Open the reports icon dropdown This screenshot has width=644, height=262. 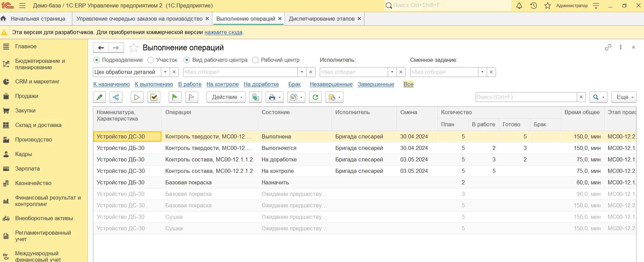296,97
